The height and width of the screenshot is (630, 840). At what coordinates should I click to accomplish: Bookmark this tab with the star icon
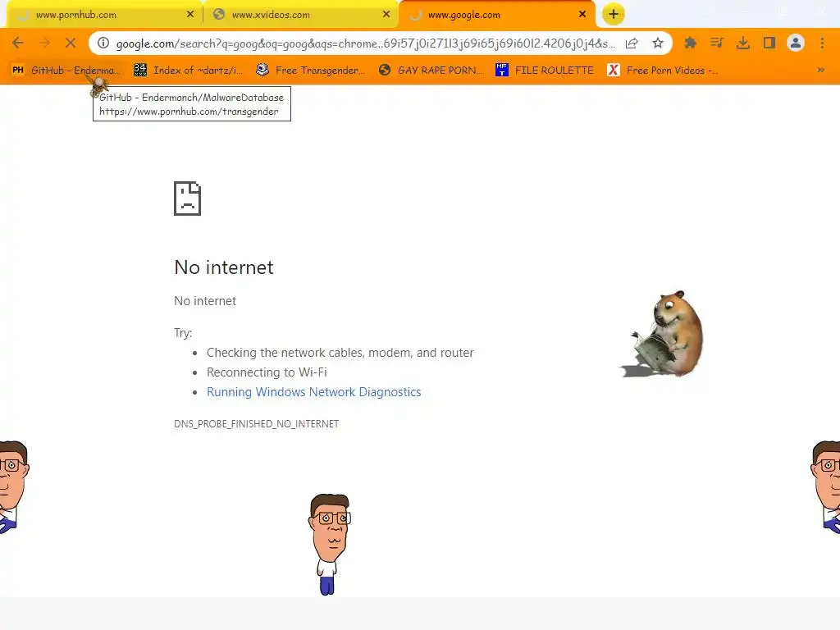pos(658,43)
